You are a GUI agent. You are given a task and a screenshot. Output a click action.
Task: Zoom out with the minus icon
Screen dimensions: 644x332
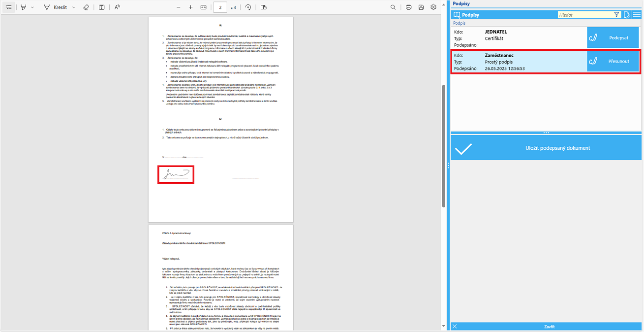click(x=178, y=7)
